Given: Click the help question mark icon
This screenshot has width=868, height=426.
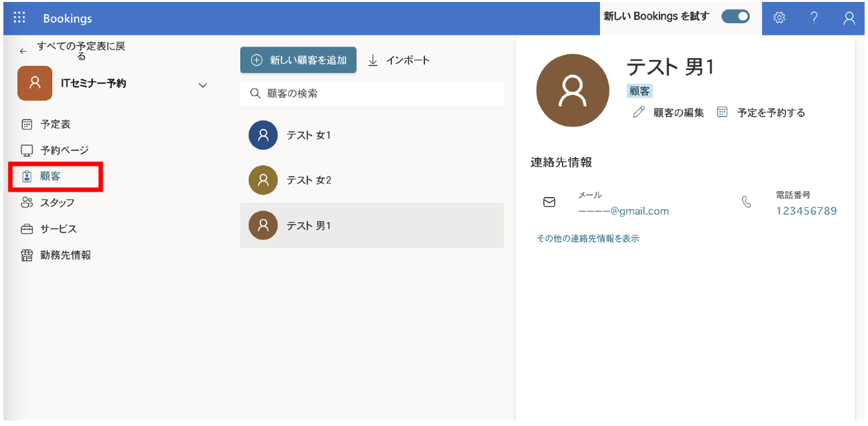Looking at the screenshot, I should (814, 18).
